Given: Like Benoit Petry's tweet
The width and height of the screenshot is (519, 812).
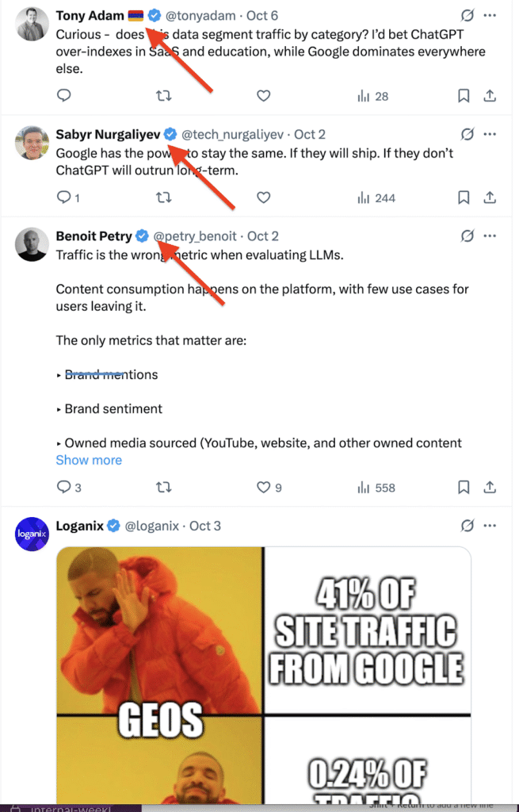Looking at the screenshot, I should (264, 487).
